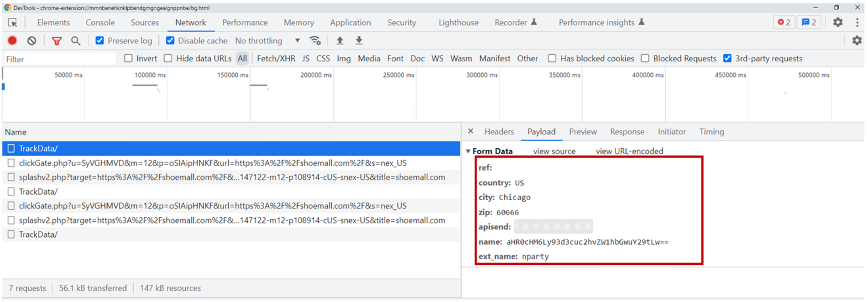This screenshot has height=302, width=868.
Task: Activate the inspect element picker
Action: click(x=13, y=22)
